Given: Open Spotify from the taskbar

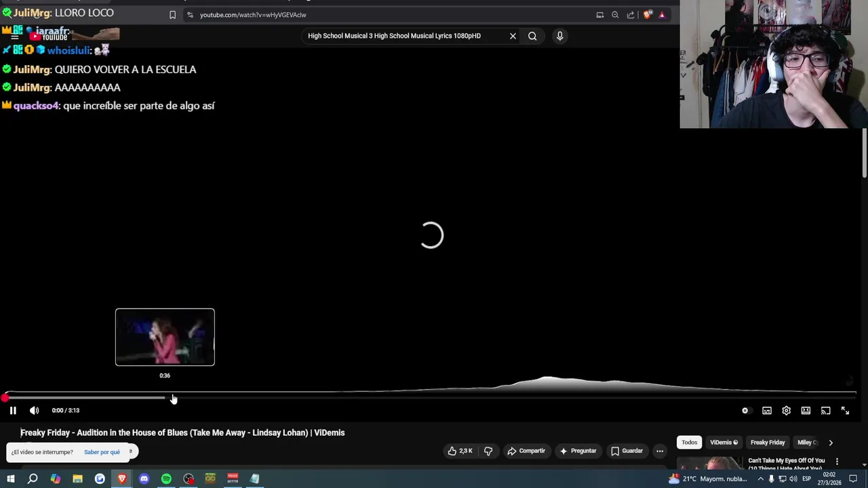Looking at the screenshot, I should pos(166,479).
